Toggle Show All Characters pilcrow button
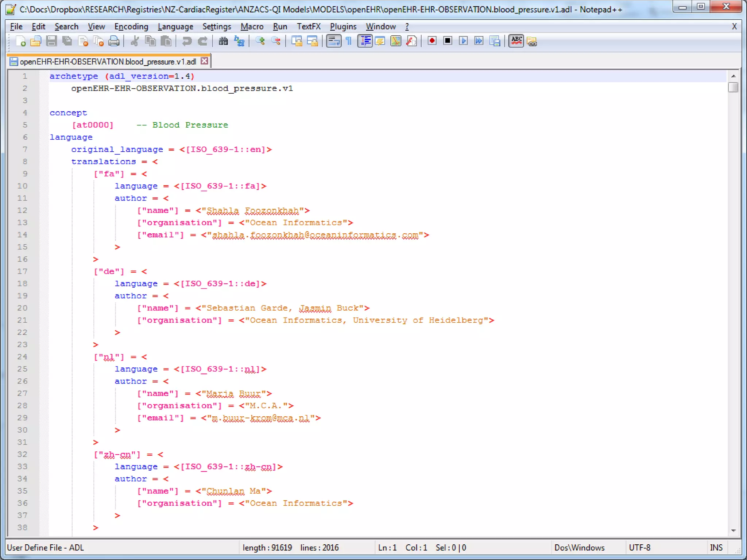The height and width of the screenshot is (560, 747). click(x=349, y=41)
